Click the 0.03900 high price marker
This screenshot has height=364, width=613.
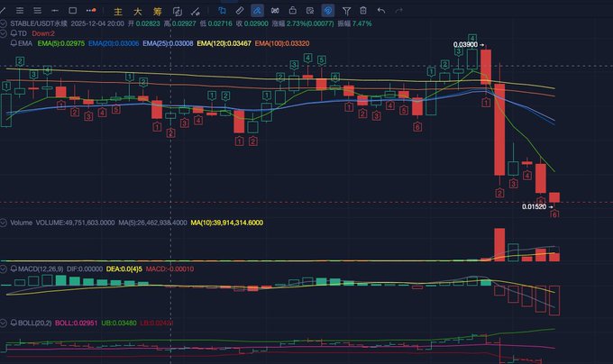(465, 44)
